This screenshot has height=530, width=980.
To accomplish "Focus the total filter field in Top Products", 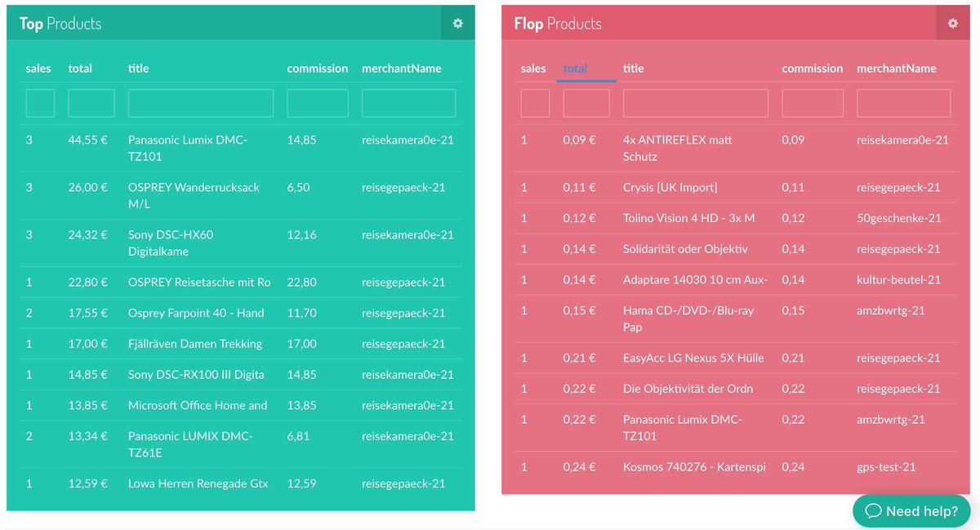I will (x=91, y=103).
